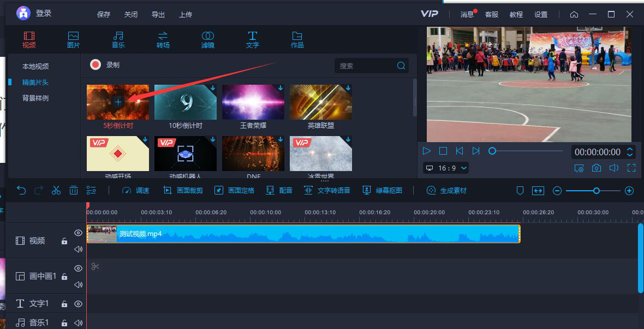The width and height of the screenshot is (644, 329).
Task: Fit timeline to window icon
Action: (538, 191)
